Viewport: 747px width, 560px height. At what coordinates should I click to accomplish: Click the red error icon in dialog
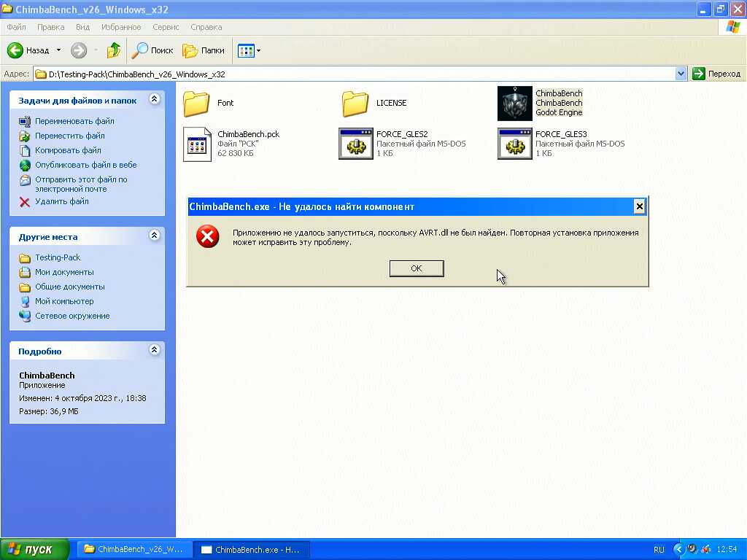pyautogui.click(x=208, y=237)
